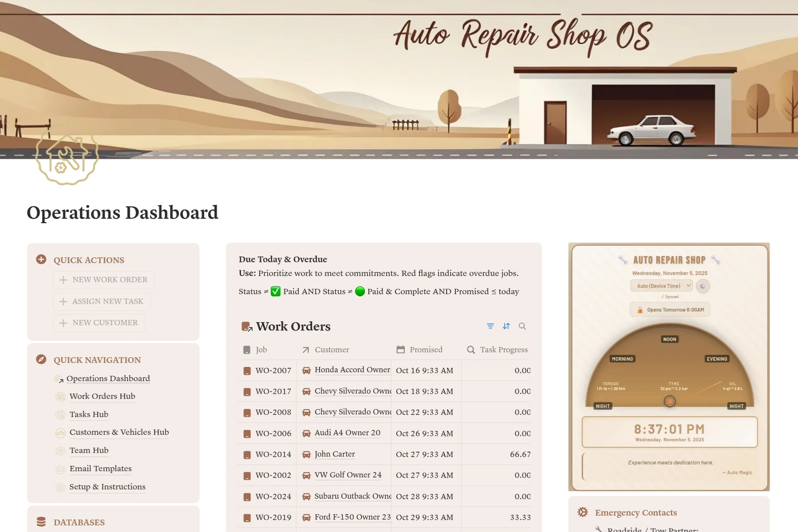Go to Customers & Vehicles Hub
This screenshot has height=532, width=798.
pos(119,432)
